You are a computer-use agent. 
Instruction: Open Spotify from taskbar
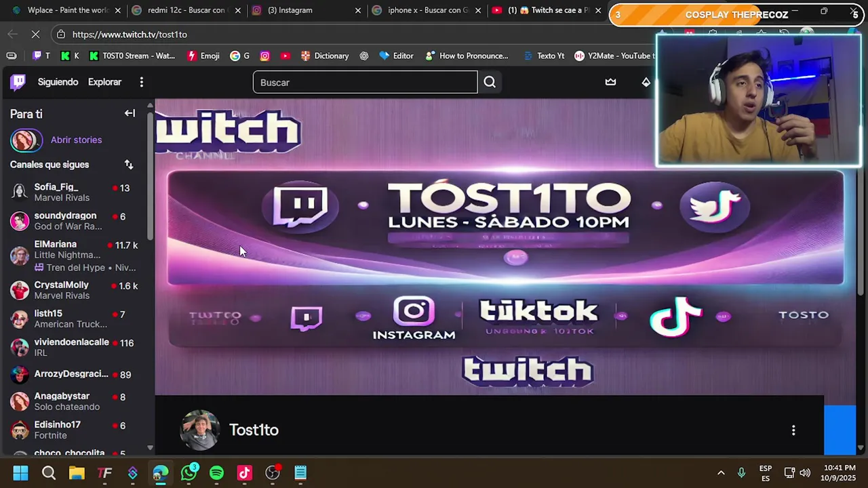coord(216,472)
